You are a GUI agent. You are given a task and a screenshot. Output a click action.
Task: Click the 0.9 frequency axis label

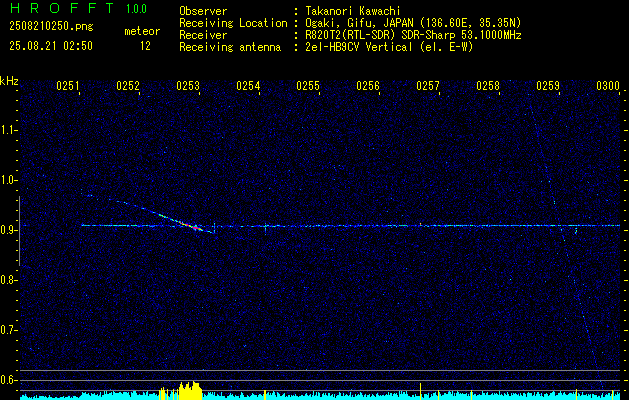pyautogui.click(x=8, y=230)
